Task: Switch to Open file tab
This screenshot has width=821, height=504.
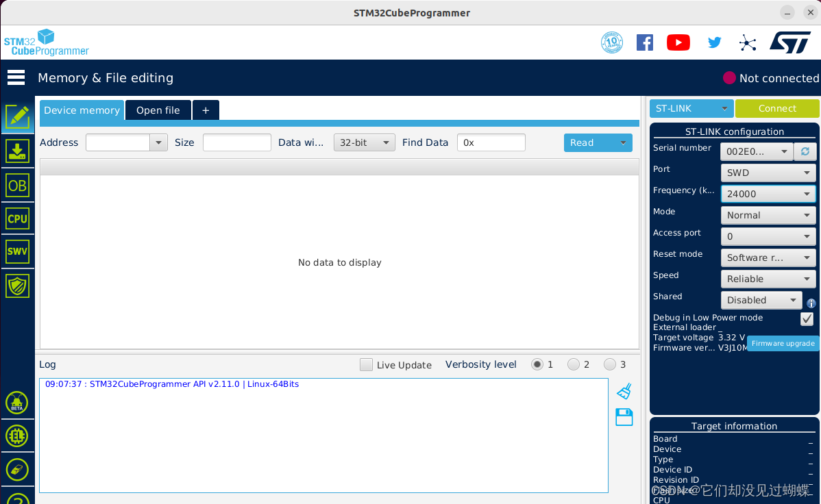Action: click(x=158, y=110)
